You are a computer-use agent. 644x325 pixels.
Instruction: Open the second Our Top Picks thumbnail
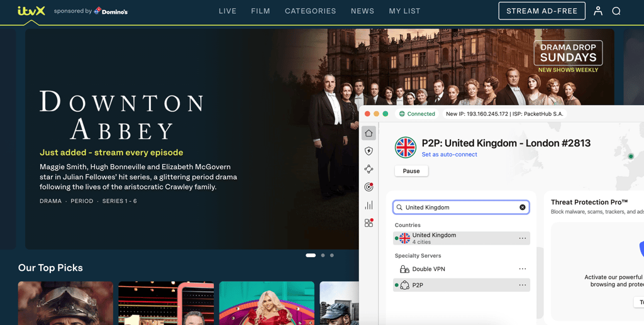click(x=166, y=303)
